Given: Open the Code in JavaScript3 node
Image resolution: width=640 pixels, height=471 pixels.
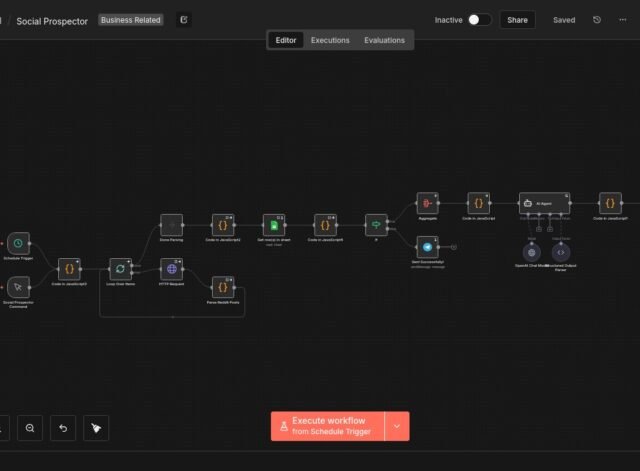Looking at the screenshot, I should click(x=69, y=269).
